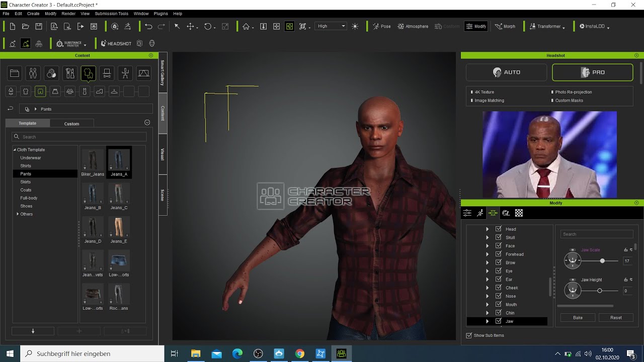Click the Reset button in Modify panel
Viewport: 644px width, 362px height.
point(616,318)
